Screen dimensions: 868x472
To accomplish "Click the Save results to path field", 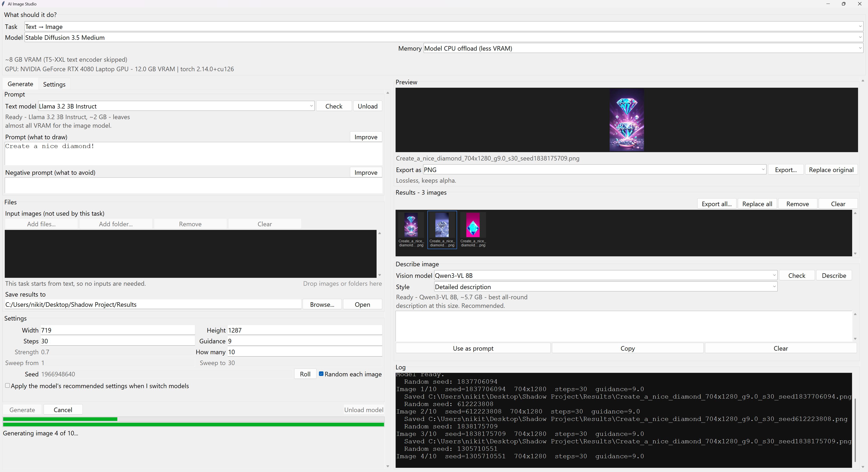I will pos(153,304).
